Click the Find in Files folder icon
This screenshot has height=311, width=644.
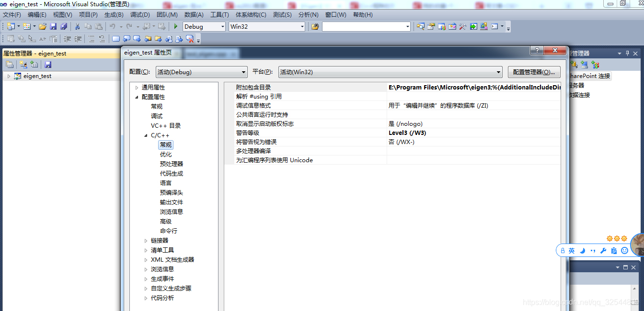click(315, 26)
